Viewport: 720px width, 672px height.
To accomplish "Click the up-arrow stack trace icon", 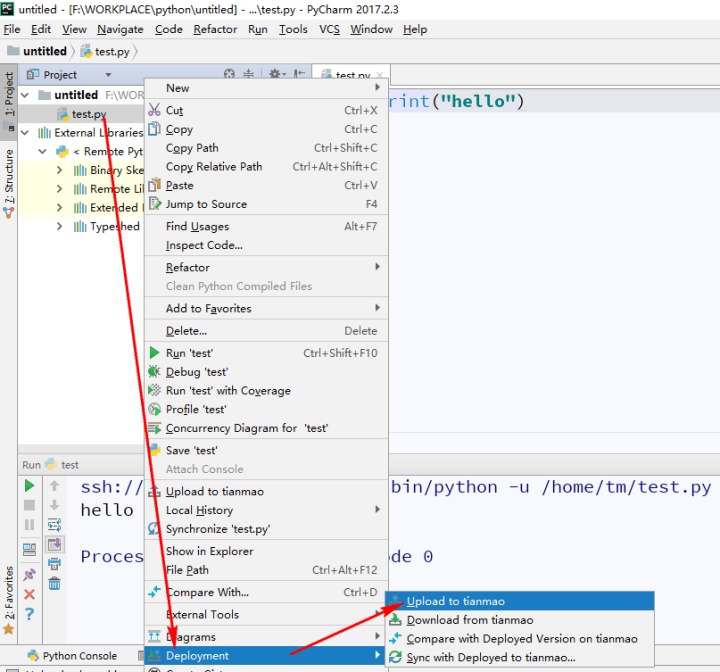I will [54, 486].
